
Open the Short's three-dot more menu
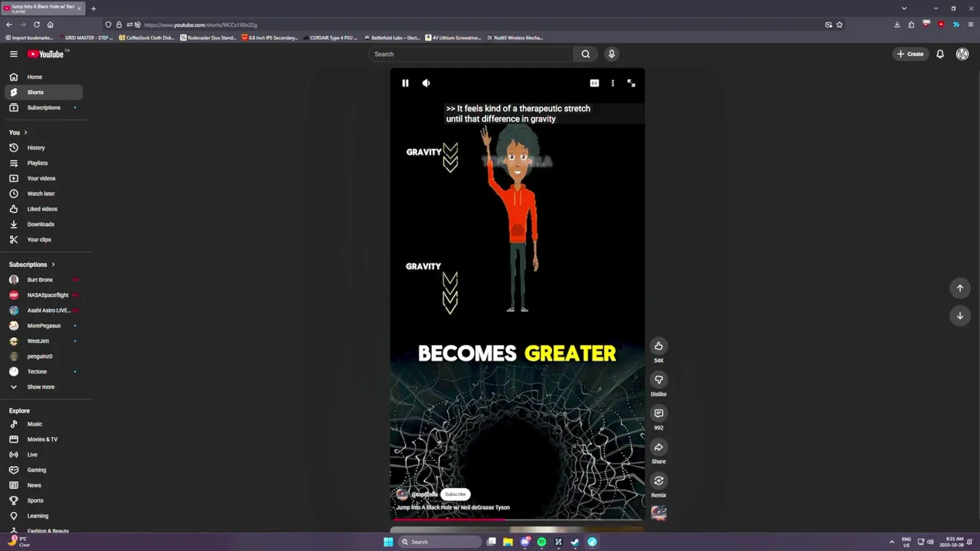point(612,83)
